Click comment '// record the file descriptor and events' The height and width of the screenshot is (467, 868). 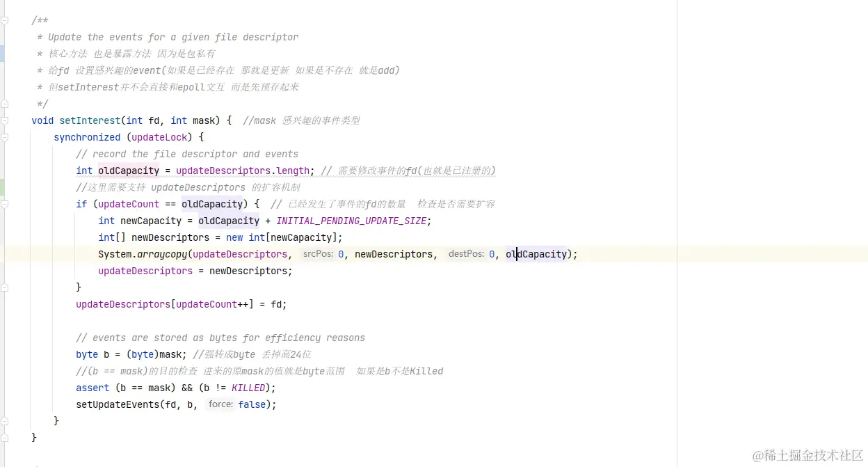(x=187, y=154)
